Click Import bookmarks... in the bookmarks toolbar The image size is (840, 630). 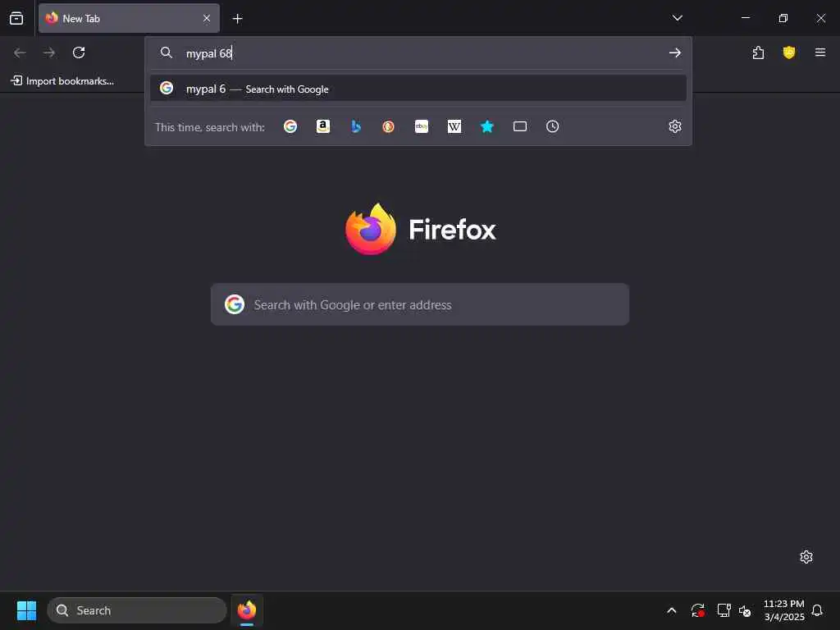pos(62,81)
